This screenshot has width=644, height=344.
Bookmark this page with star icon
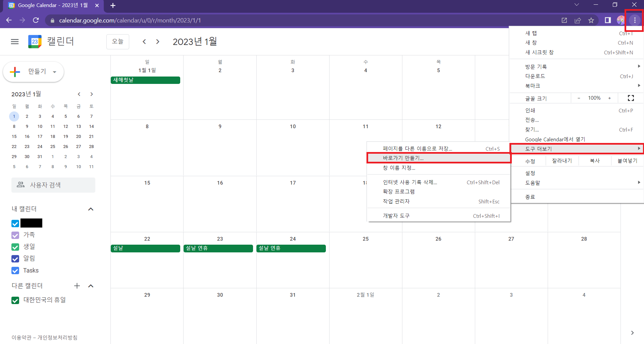tap(591, 20)
